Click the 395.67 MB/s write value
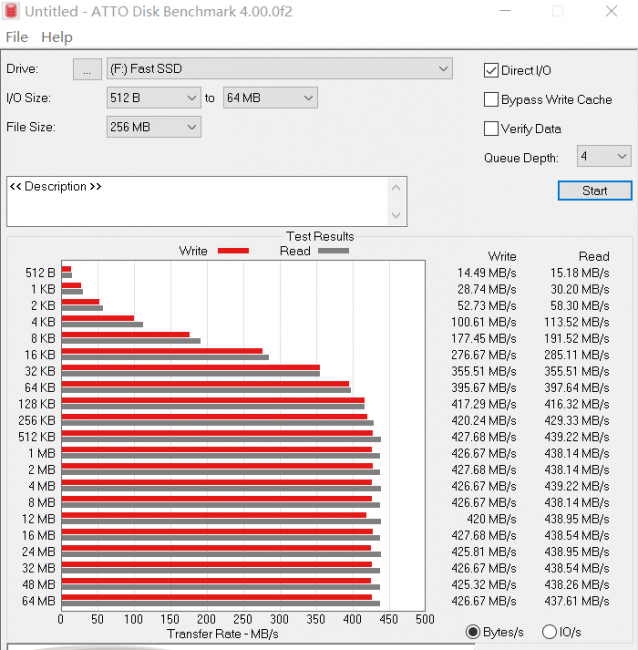 point(484,388)
